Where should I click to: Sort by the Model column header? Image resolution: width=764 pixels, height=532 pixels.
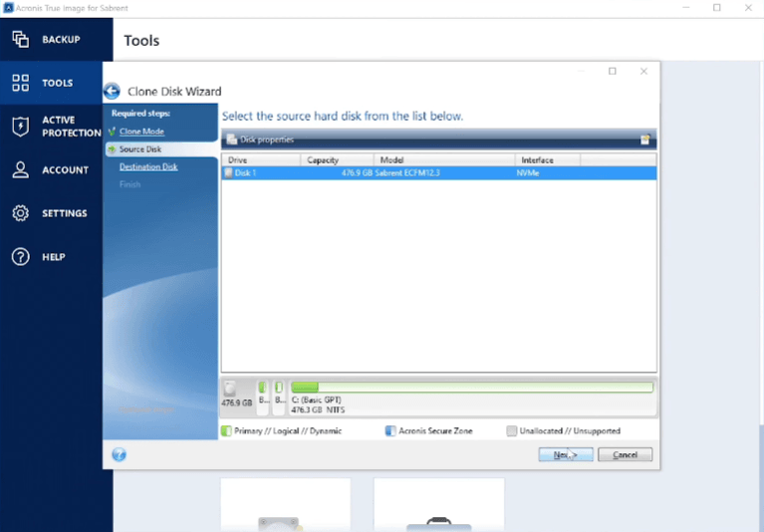(444, 159)
